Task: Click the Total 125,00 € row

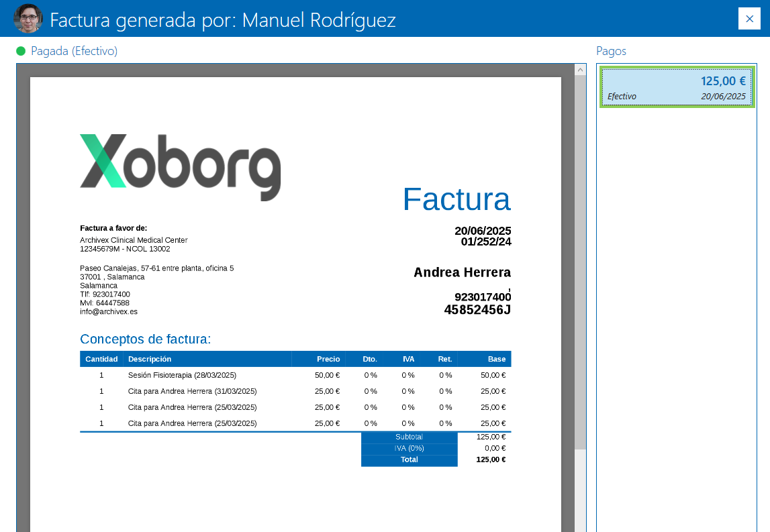Action: click(436, 460)
